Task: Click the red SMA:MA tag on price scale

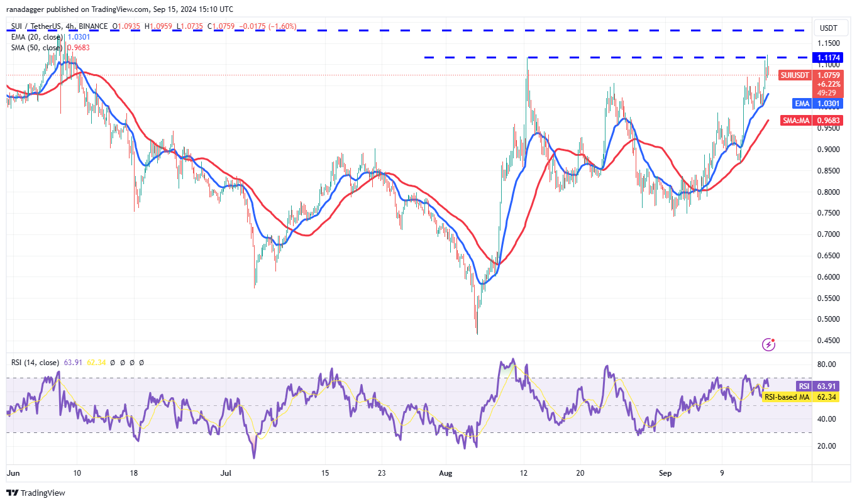Action: [796, 120]
